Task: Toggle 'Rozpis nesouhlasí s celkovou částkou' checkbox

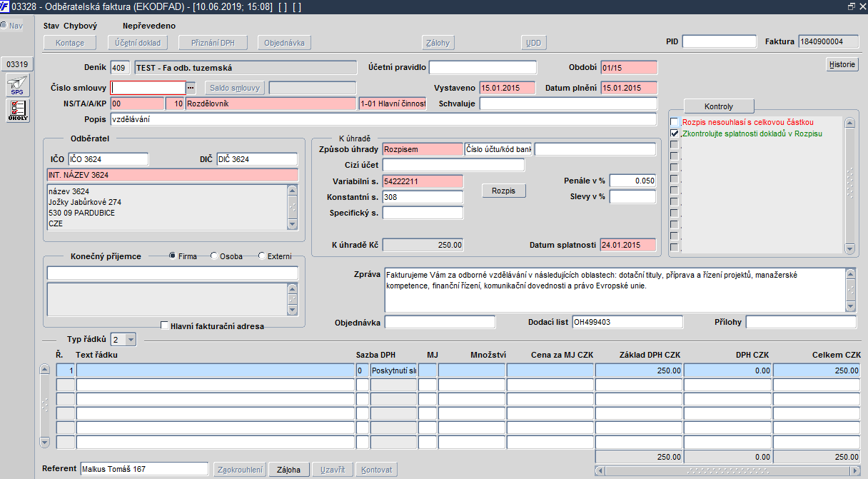Action: (674, 122)
